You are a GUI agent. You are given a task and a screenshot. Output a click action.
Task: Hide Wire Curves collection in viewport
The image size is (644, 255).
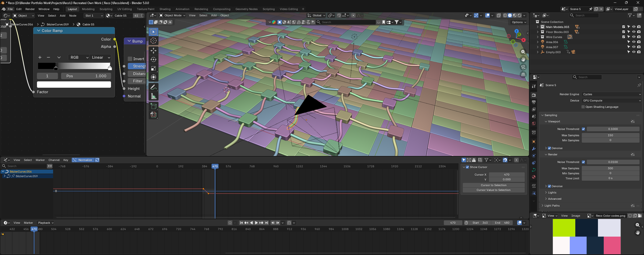tap(634, 37)
